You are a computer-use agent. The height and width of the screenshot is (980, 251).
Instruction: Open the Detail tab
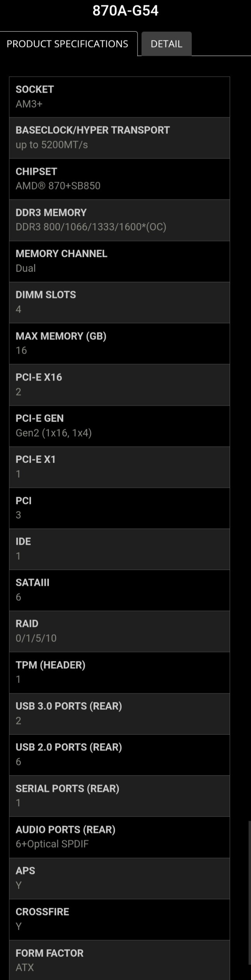(x=166, y=44)
